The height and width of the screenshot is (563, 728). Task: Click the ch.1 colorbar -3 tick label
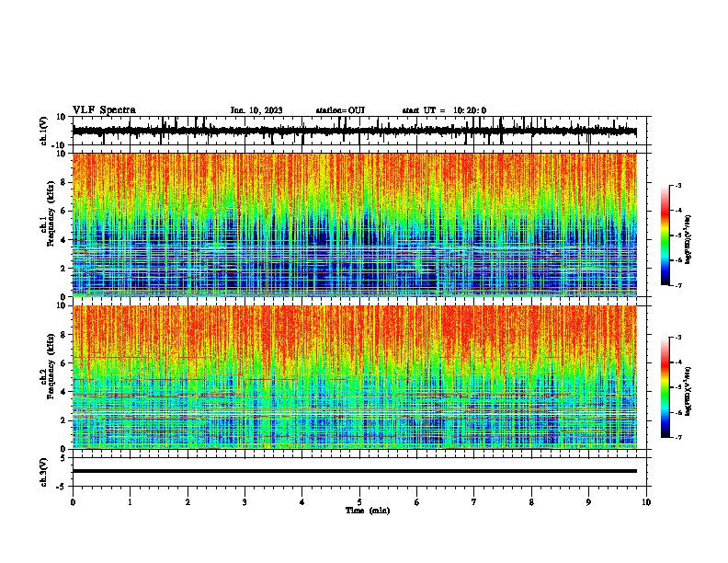pos(678,185)
